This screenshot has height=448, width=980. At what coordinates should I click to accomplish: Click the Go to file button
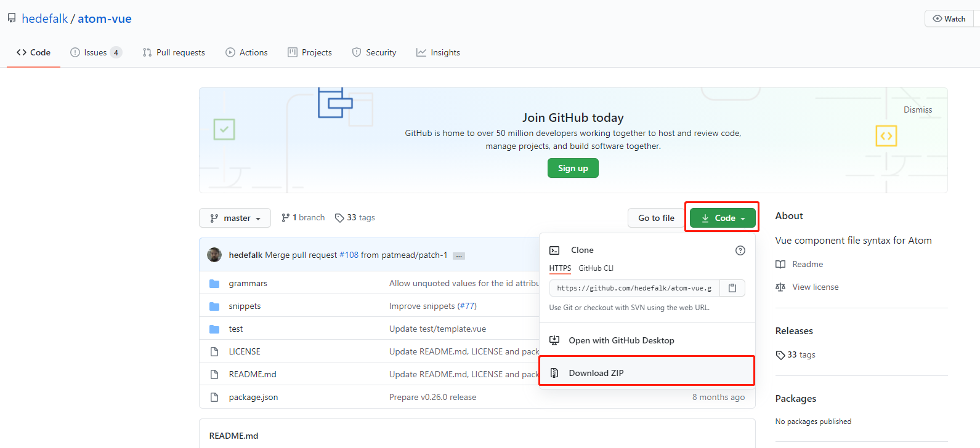[x=656, y=218]
